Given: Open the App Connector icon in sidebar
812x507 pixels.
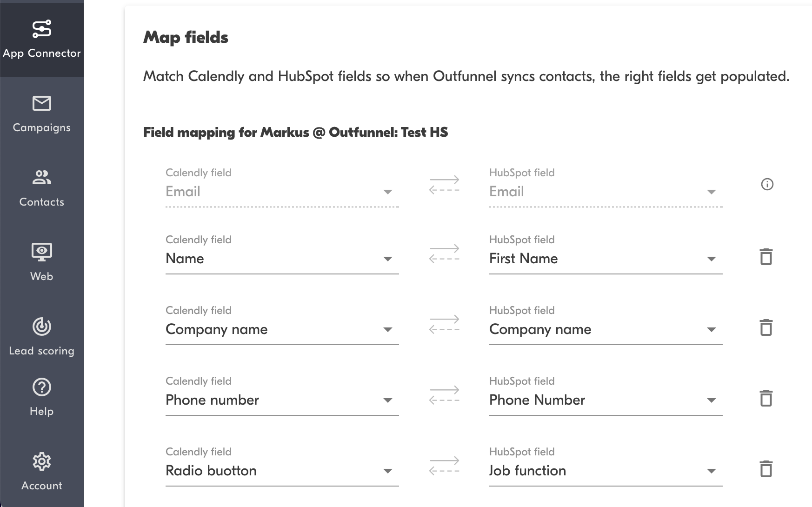Looking at the screenshot, I should click(41, 29).
